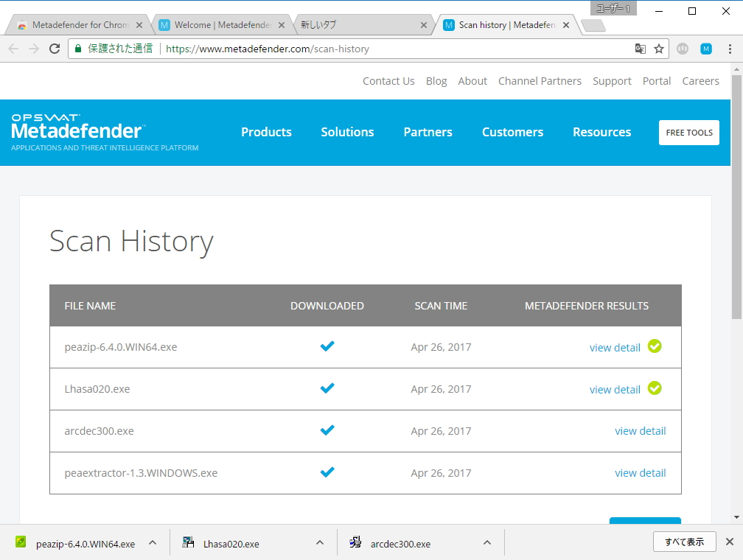Click the ユーザー 1 profile button

(613, 9)
